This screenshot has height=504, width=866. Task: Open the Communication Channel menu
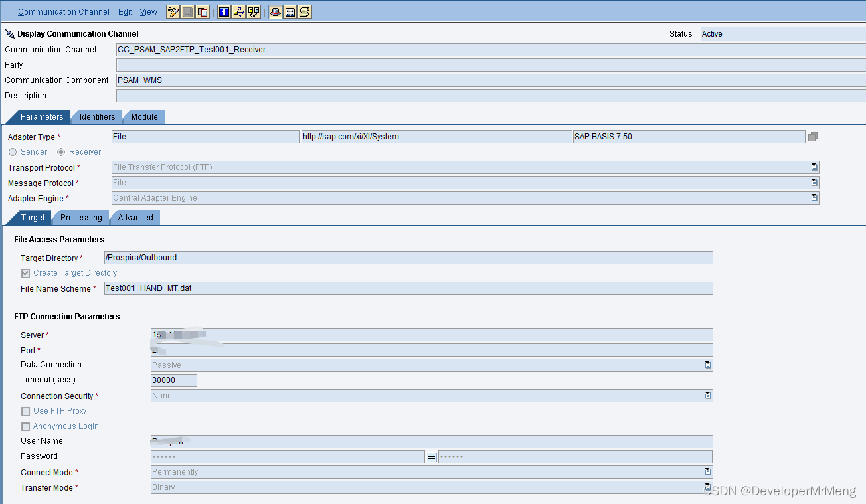coord(63,11)
